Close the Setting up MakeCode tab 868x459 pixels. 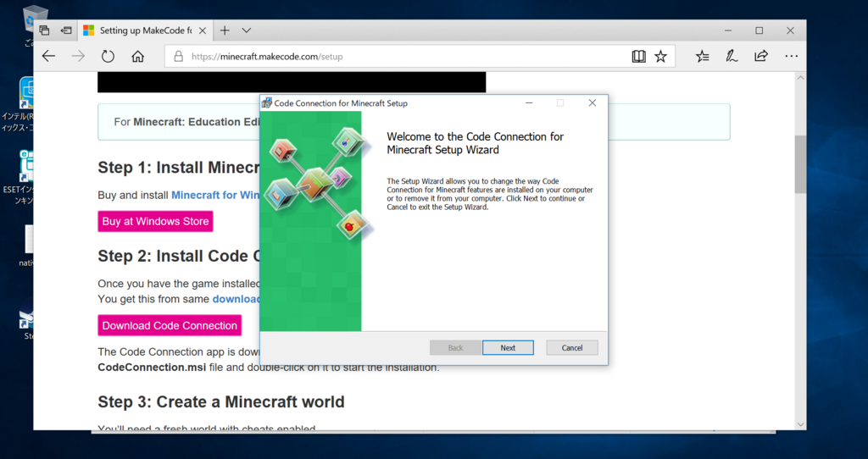[203, 30]
